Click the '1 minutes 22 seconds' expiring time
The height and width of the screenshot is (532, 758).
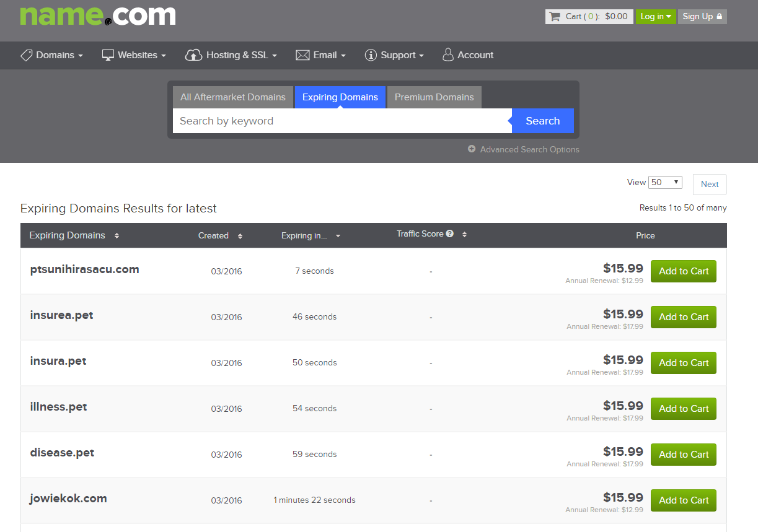[x=314, y=500]
